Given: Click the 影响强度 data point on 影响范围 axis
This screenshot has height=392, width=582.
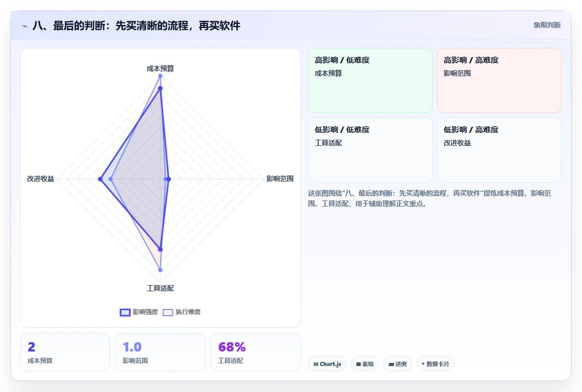Looking at the screenshot, I should click(168, 179).
